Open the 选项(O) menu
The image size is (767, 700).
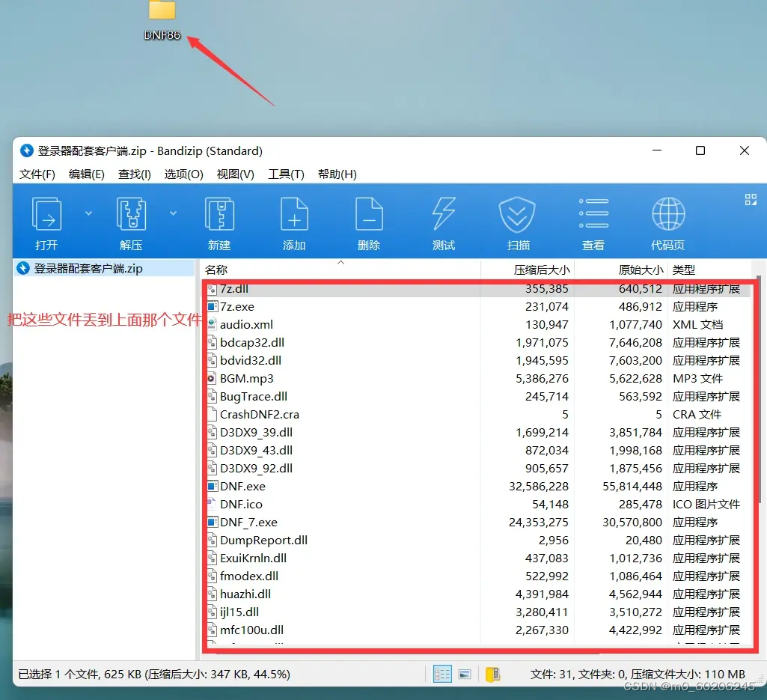[x=183, y=174]
